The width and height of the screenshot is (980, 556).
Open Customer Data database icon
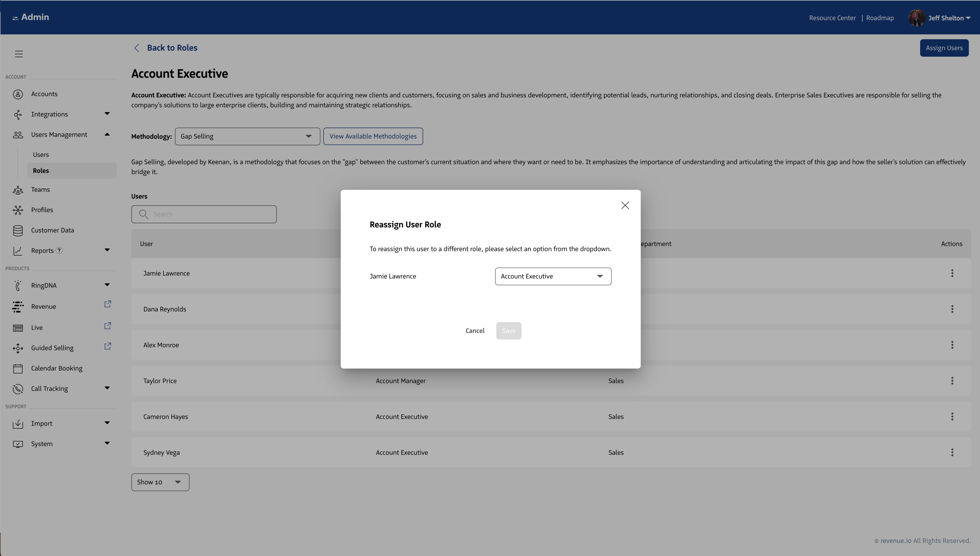click(18, 230)
